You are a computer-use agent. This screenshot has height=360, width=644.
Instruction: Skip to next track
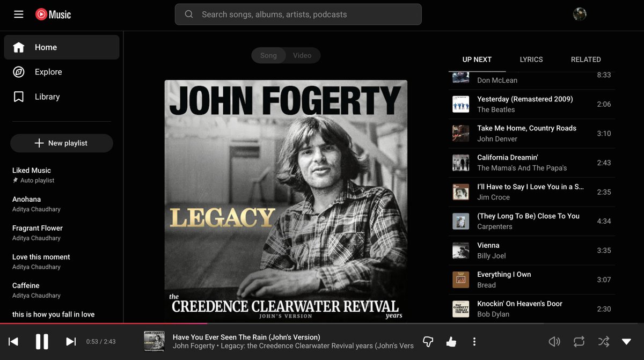tap(71, 342)
